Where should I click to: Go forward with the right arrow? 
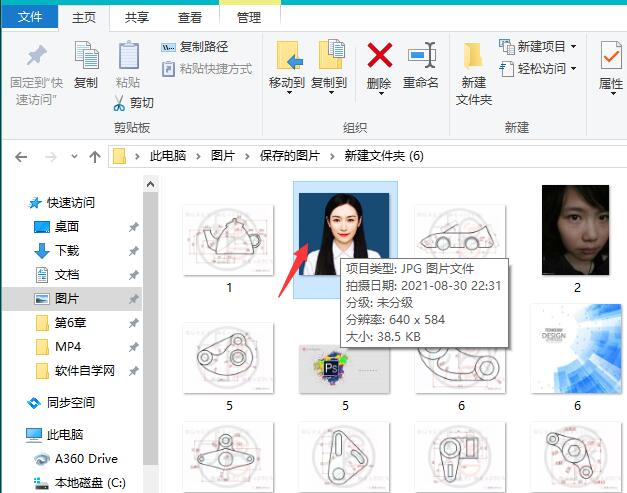(50, 157)
